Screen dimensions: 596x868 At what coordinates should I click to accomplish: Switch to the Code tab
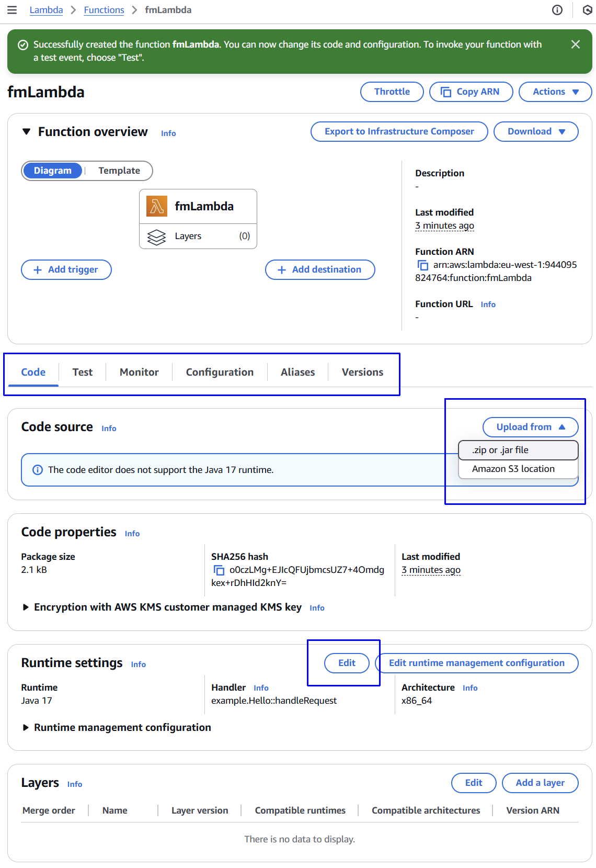pyautogui.click(x=33, y=372)
